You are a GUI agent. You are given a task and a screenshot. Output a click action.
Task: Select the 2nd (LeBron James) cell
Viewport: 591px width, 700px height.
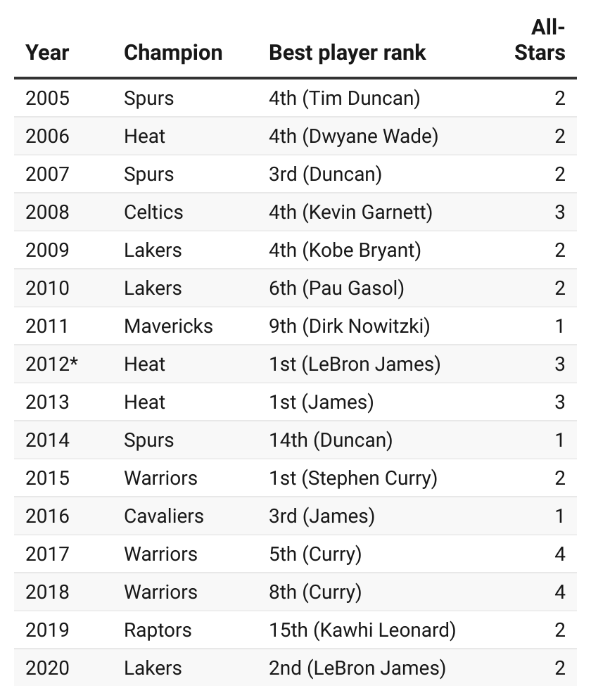pyautogui.click(x=357, y=668)
